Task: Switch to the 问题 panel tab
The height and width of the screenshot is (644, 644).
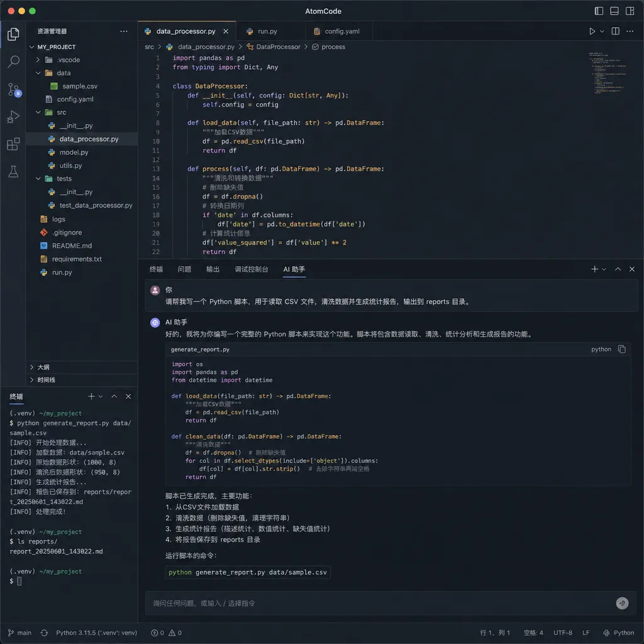Action: (184, 269)
